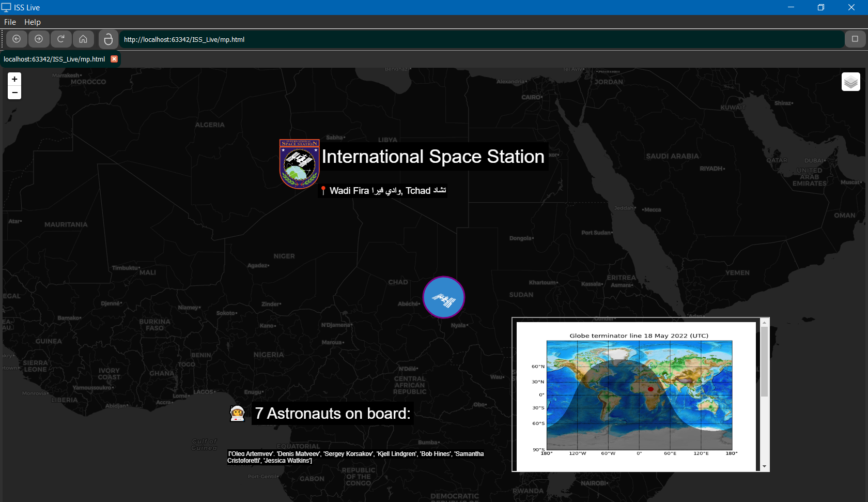The width and height of the screenshot is (868, 502).
Task: Click the mouse icon beside the address bar
Action: pos(108,39)
